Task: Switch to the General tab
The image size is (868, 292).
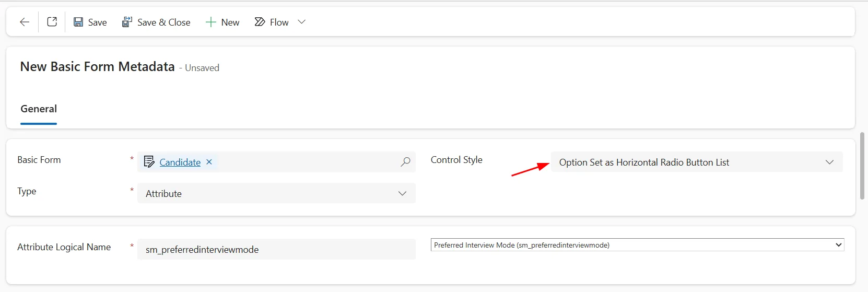Action: tap(39, 109)
